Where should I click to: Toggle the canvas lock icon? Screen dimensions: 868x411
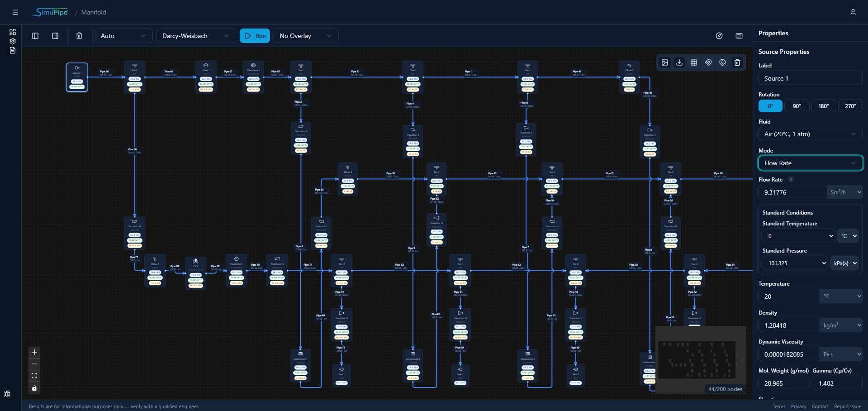pyautogui.click(x=34, y=388)
